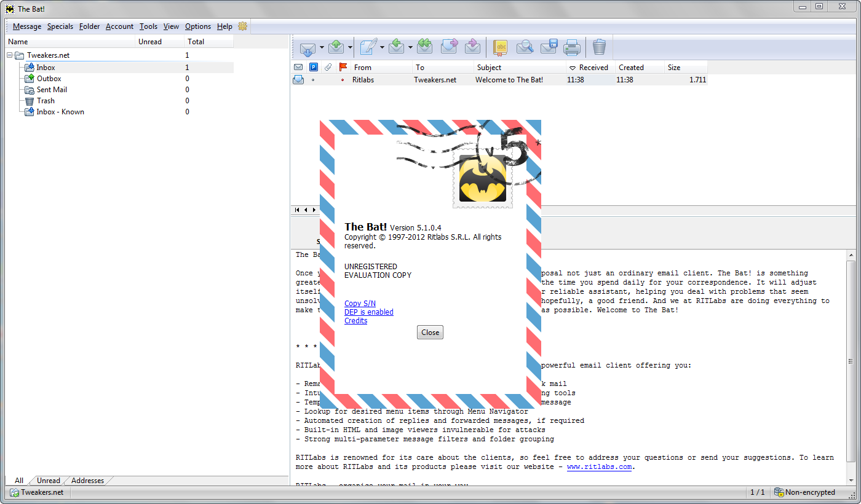Open the Folder menu
Viewport: 861px width, 504px height.
tap(90, 26)
